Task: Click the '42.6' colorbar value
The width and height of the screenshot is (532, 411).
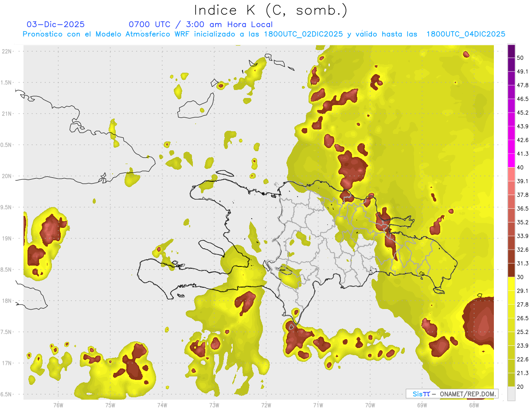Action: pyautogui.click(x=523, y=140)
